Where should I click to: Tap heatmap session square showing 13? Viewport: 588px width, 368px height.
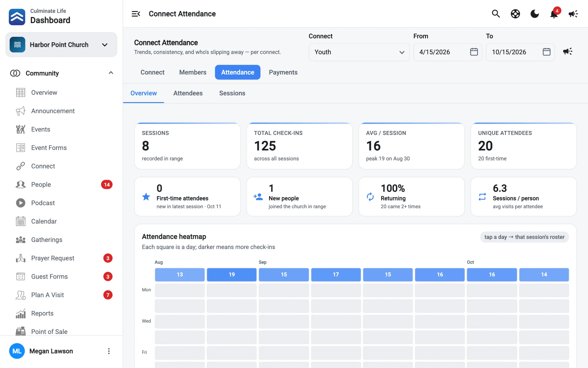(180, 275)
